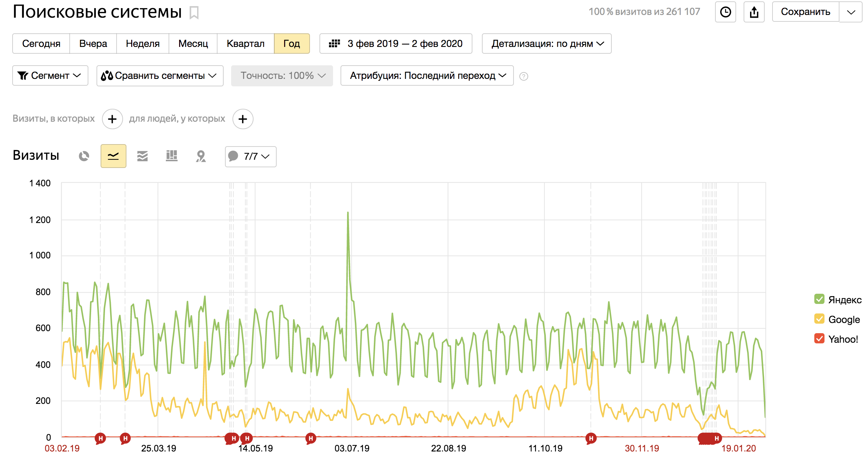Click the bookmark icon beside the report title
The image size is (868, 461).
click(194, 13)
